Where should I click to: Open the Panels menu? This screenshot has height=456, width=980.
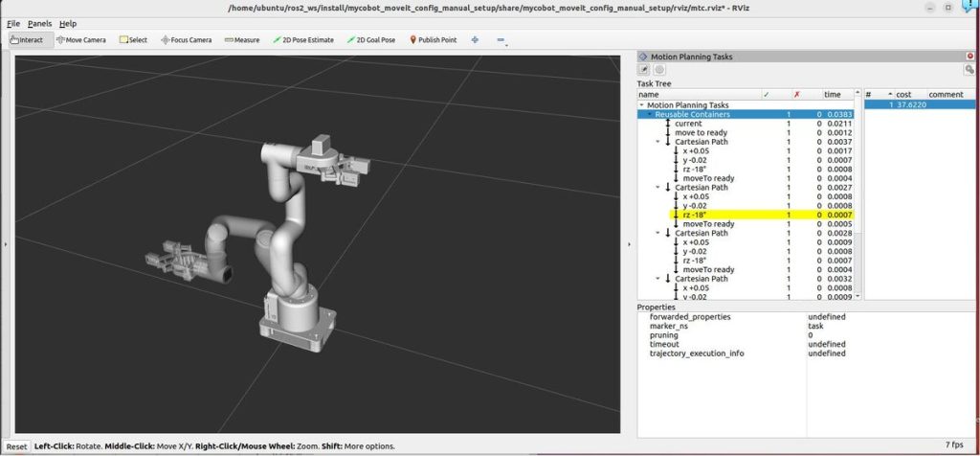[x=39, y=23]
